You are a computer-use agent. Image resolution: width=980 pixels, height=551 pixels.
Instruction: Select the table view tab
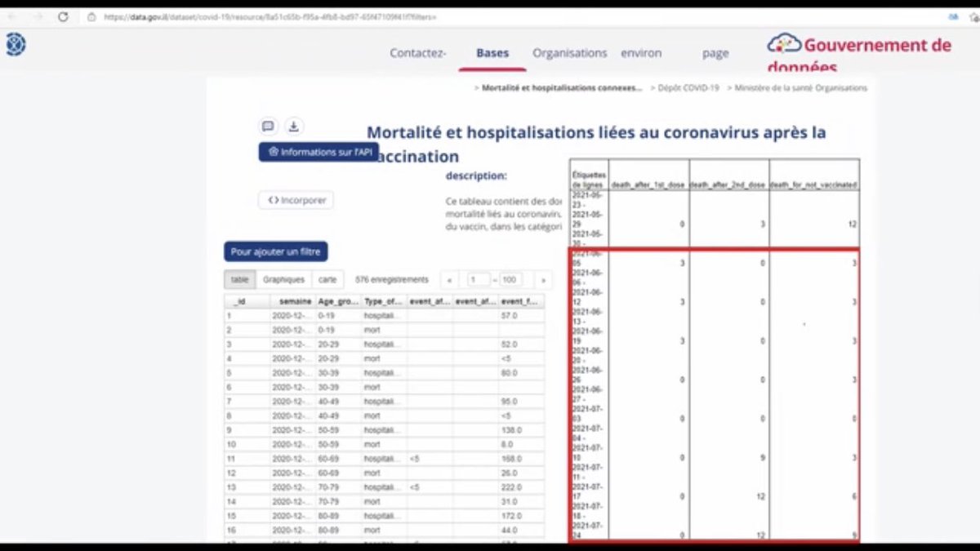[x=239, y=279]
